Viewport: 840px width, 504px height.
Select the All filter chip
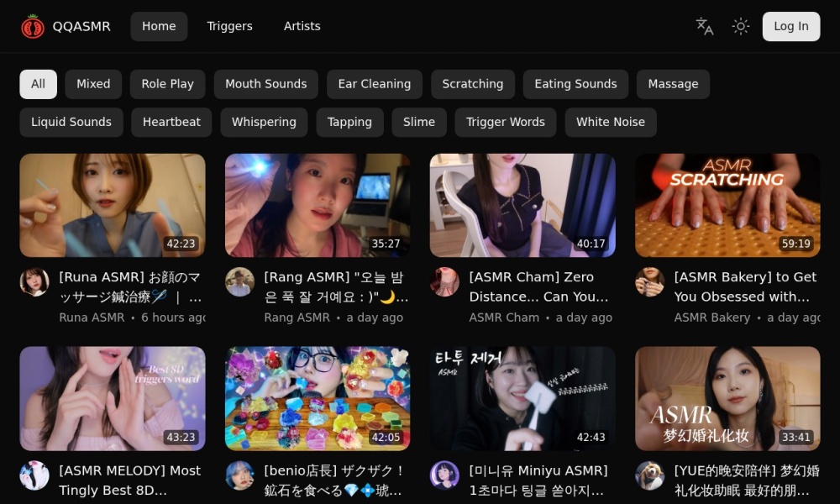coord(38,84)
